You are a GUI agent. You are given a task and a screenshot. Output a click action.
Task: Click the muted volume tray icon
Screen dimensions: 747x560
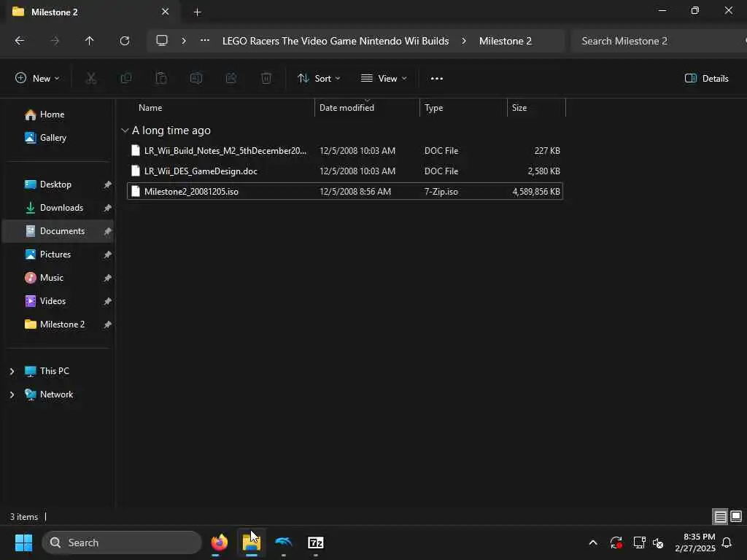[658, 543]
